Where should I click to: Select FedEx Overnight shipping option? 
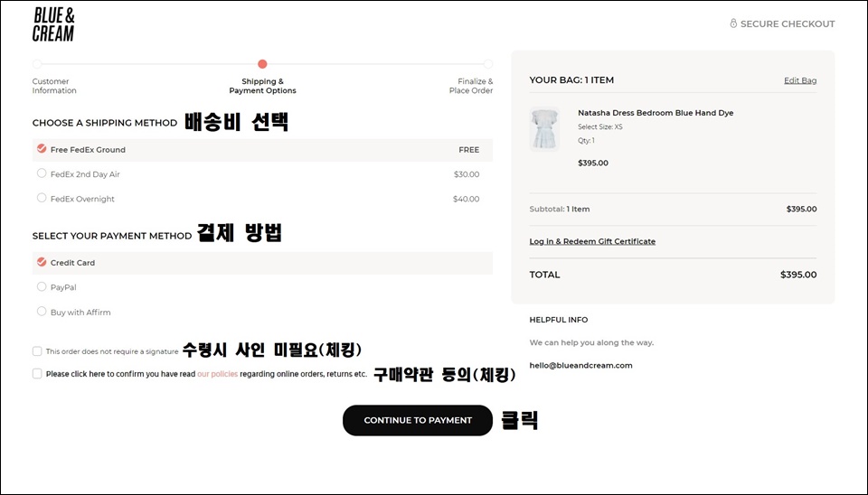[x=42, y=198]
